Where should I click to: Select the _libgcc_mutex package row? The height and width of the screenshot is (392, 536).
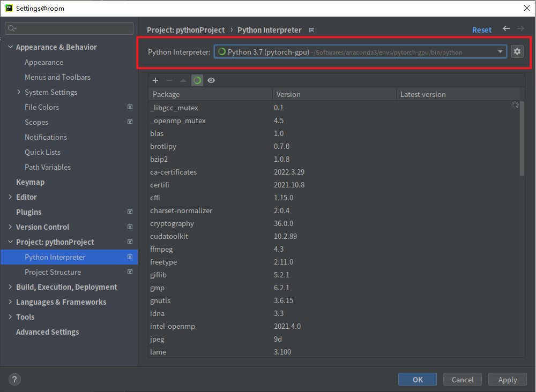point(334,108)
